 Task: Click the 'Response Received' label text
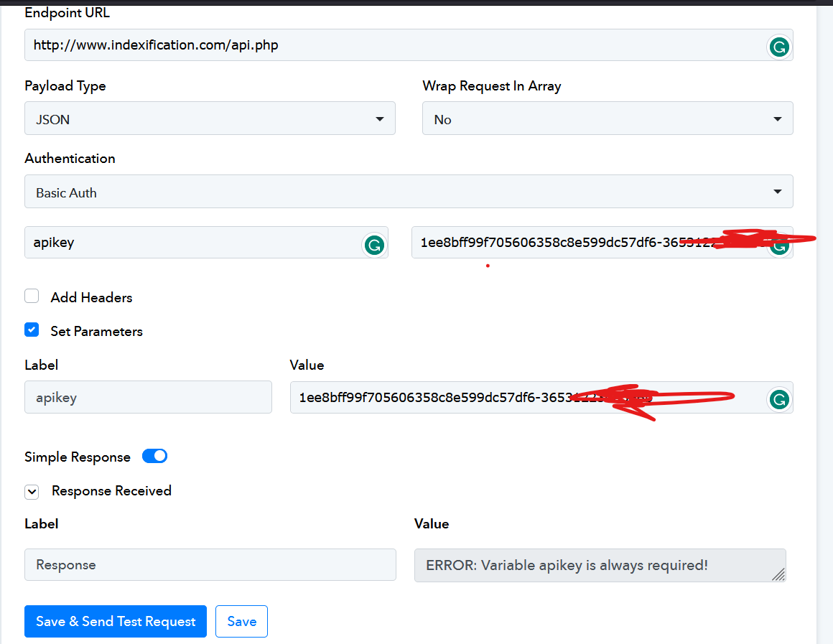111,490
